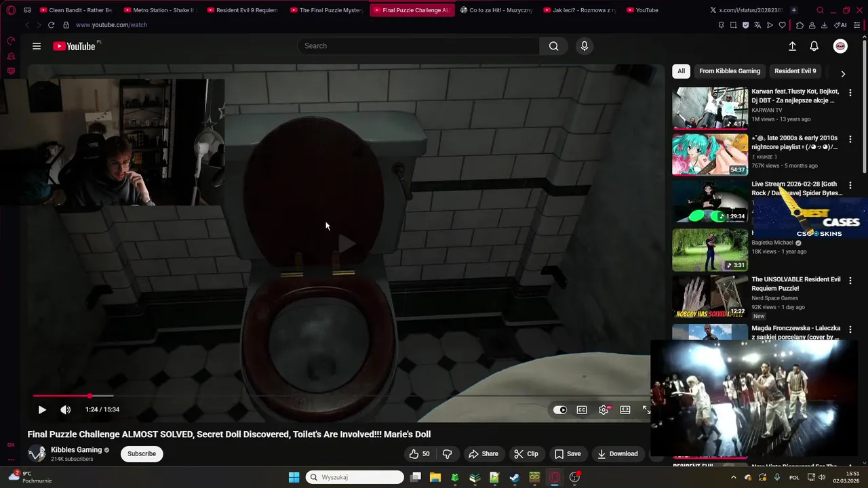Open File Explorer from taskbar
This screenshot has height=488, width=868.
435,477
